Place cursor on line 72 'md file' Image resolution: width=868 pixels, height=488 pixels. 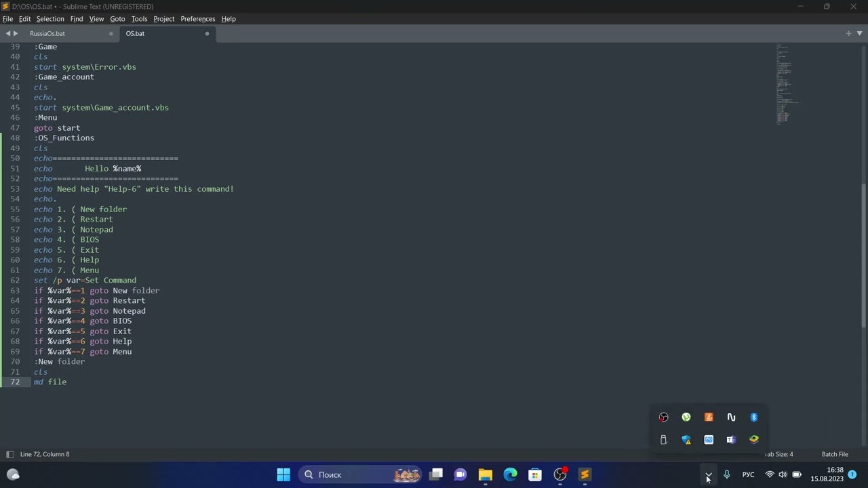point(50,382)
